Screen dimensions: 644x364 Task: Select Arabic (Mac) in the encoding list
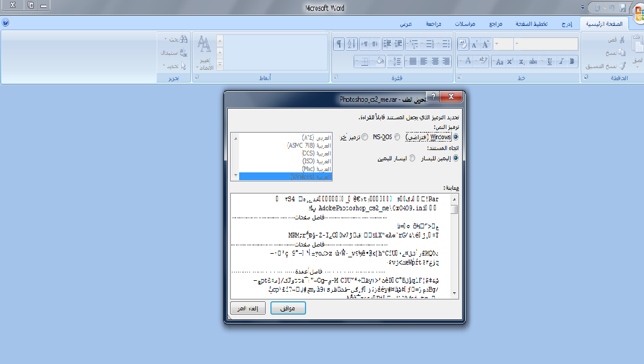pyautogui.click(x=285, y=169)
